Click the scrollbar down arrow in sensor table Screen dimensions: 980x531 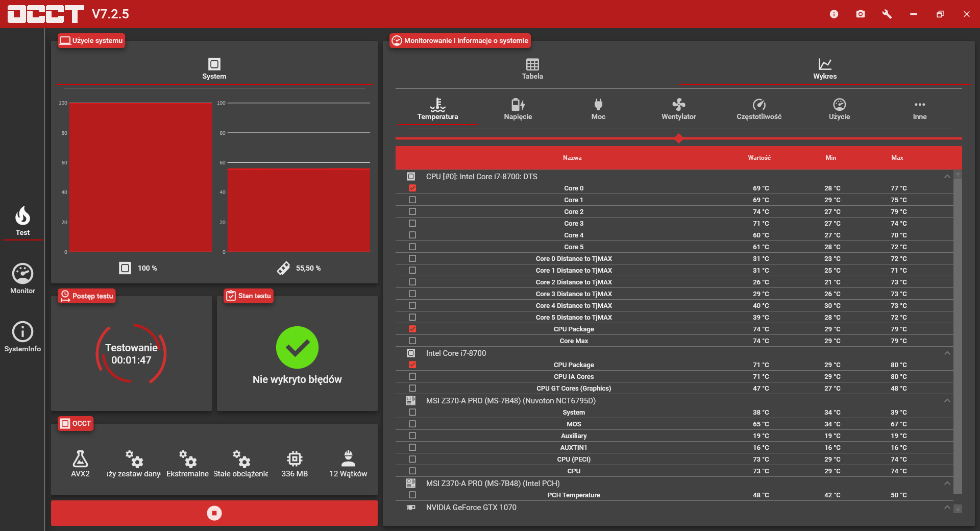pyautogui.click(x=958, y=509)
